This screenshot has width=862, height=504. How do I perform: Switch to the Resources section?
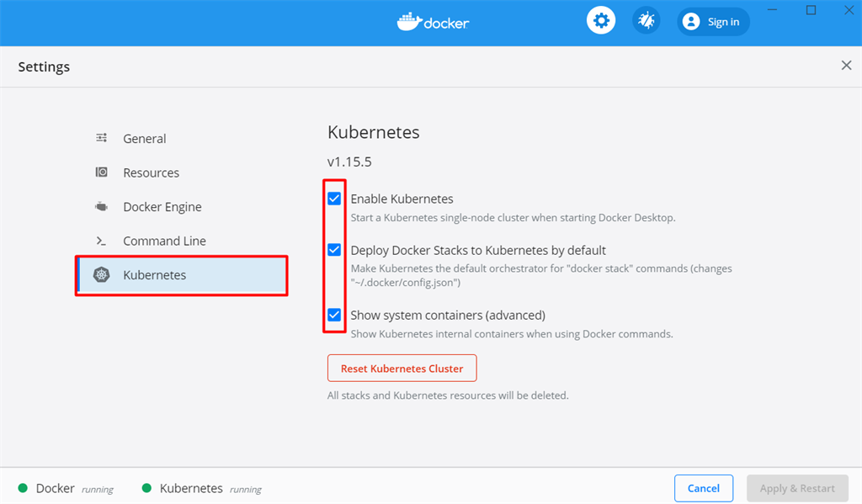click(151, 172)
